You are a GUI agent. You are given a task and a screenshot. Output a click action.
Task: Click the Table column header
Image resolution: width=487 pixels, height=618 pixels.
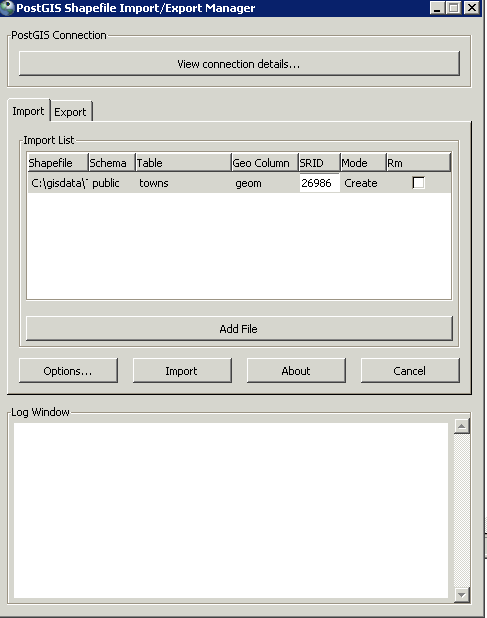tap(183, 162)
